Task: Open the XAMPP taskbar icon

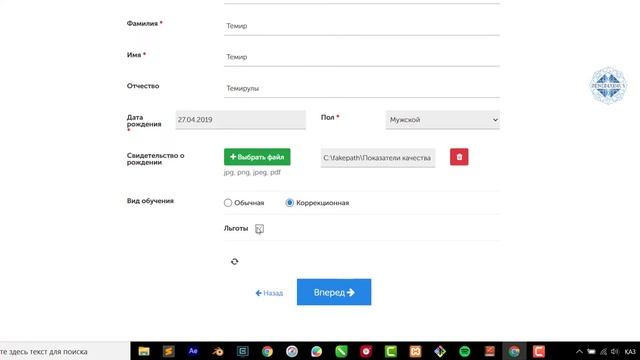Action: 415,351
